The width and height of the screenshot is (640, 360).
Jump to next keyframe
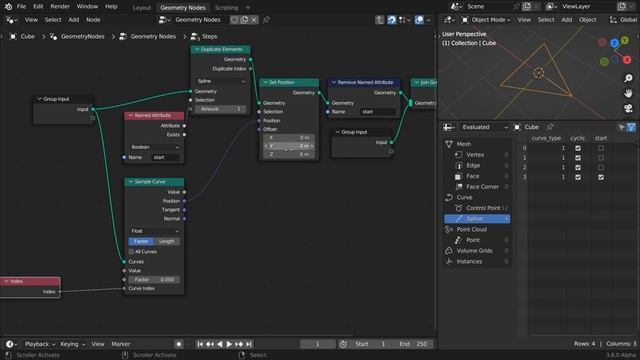[239, 344]
